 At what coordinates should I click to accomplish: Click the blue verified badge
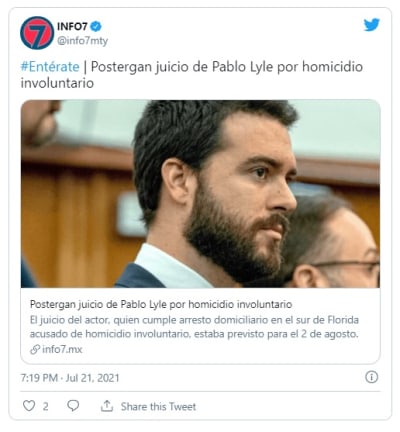(96, 26)
